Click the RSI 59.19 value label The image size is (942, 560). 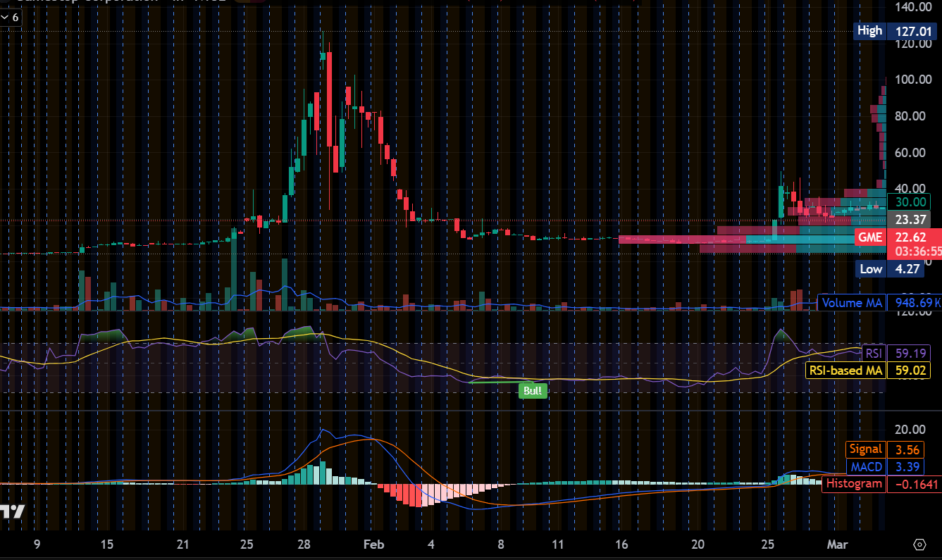pyautogui.click(x=897, y=353)
